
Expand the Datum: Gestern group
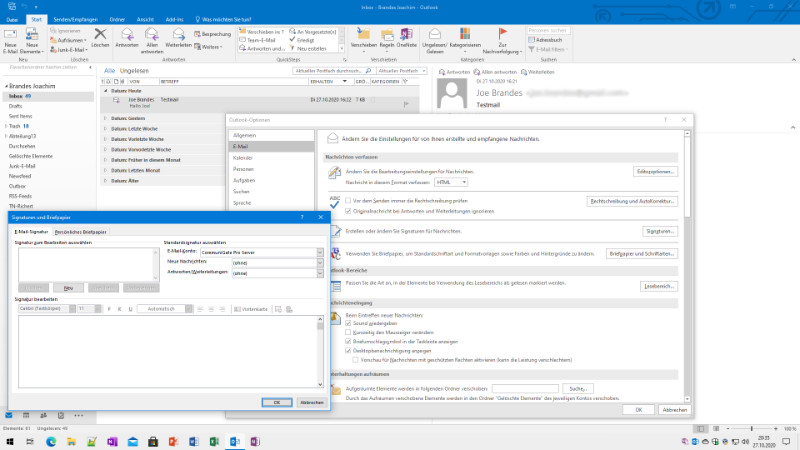click(x=105, y=118)
